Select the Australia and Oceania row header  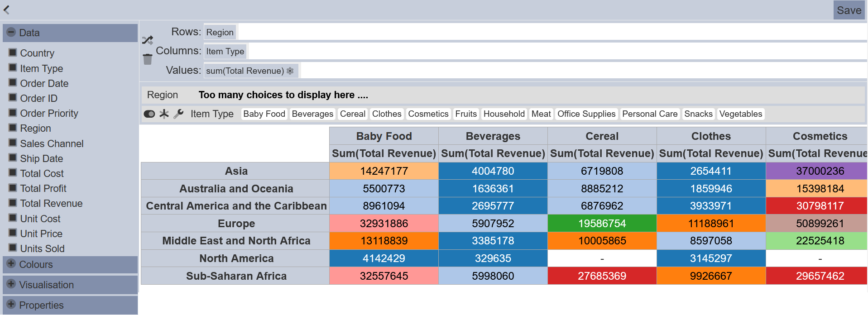(x=235, y=189)
